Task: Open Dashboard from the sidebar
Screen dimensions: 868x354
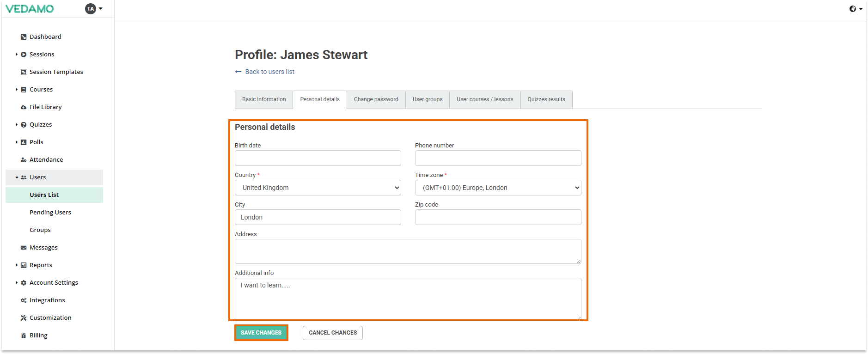Action: pyautogui.click(x=45, y=37)
